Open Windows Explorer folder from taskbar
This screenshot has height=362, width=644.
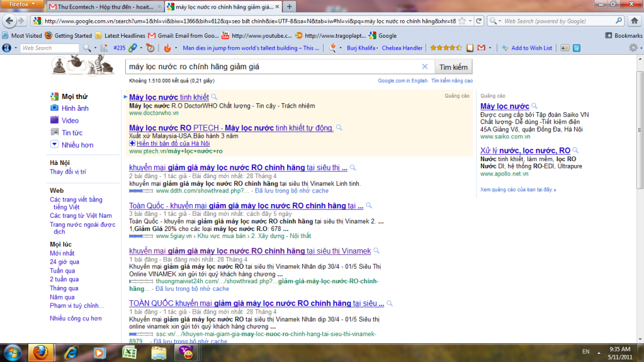click(x=159, y=353)
